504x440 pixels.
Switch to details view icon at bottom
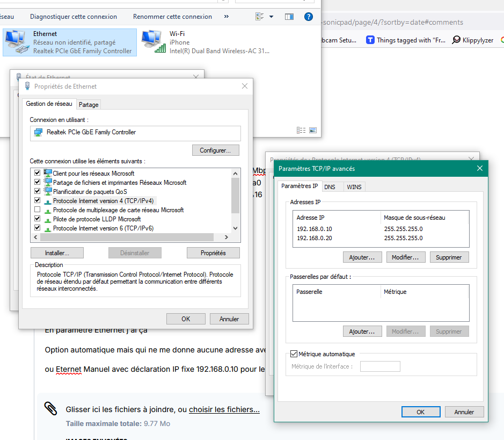[301, 130]
